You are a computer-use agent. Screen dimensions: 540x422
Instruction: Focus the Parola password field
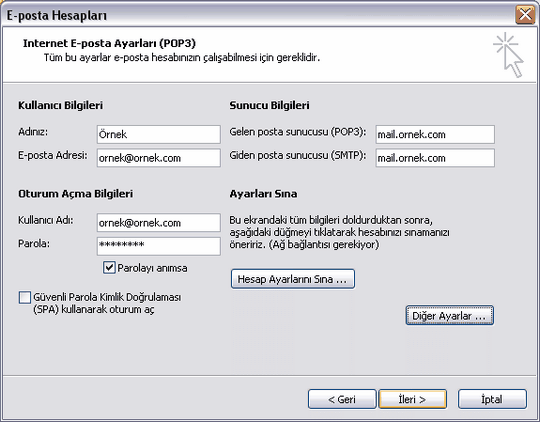(158, 246)
